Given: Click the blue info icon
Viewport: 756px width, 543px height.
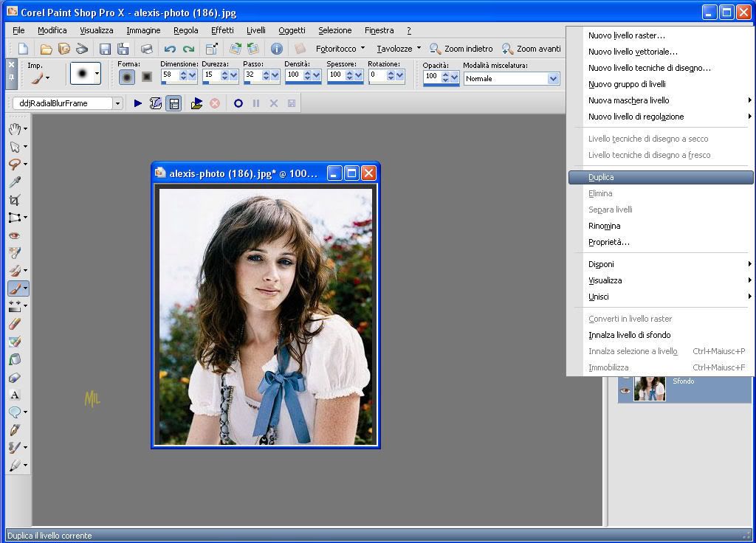Looking at the screenshot, I should [x=276, y=49].
